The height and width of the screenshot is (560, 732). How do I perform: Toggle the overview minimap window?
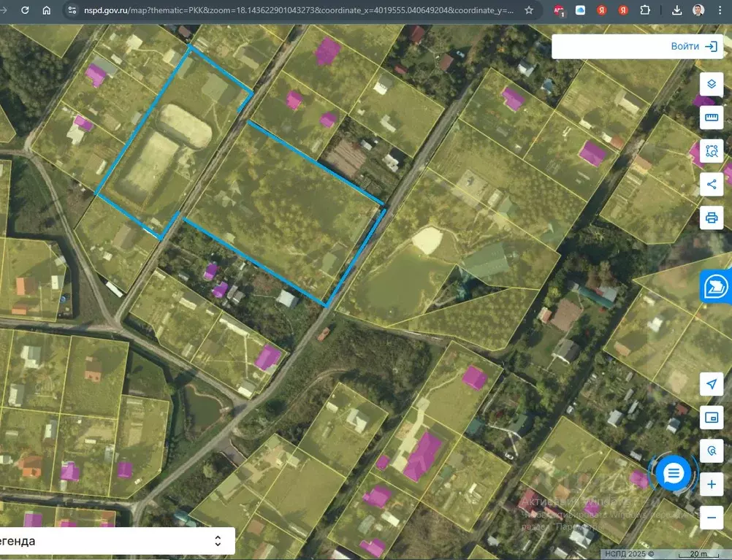[711, 418]
